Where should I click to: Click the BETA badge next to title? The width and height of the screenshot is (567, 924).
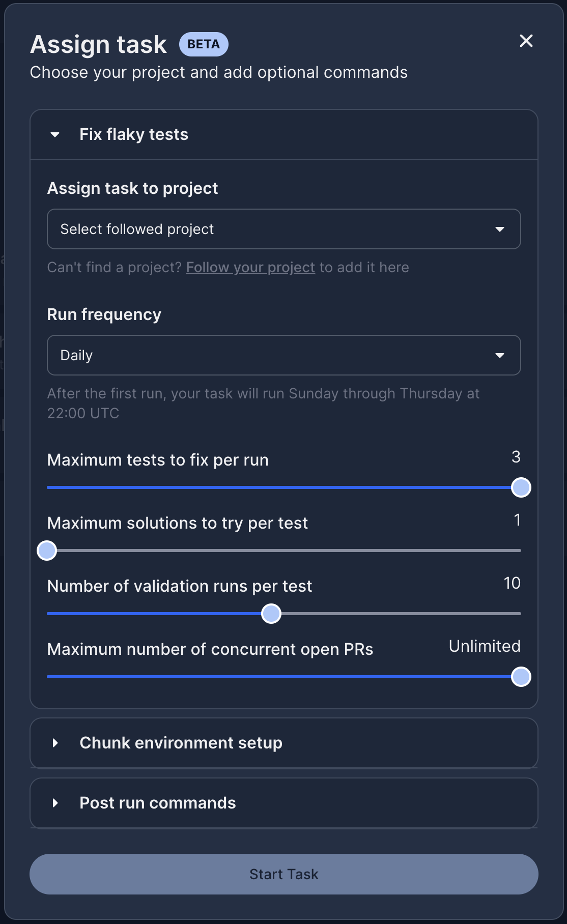point(204,44)
